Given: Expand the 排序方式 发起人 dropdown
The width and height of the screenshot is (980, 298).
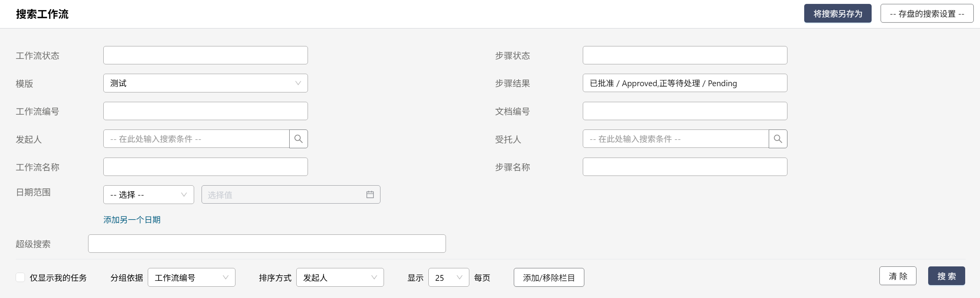Looking at the screenshot, I should (x=340, y=277).
